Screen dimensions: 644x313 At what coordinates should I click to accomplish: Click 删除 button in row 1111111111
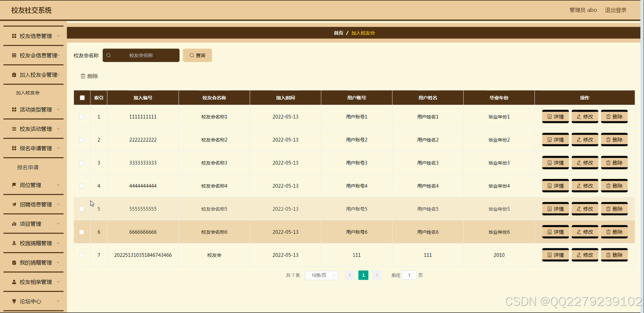coord(614,116)
